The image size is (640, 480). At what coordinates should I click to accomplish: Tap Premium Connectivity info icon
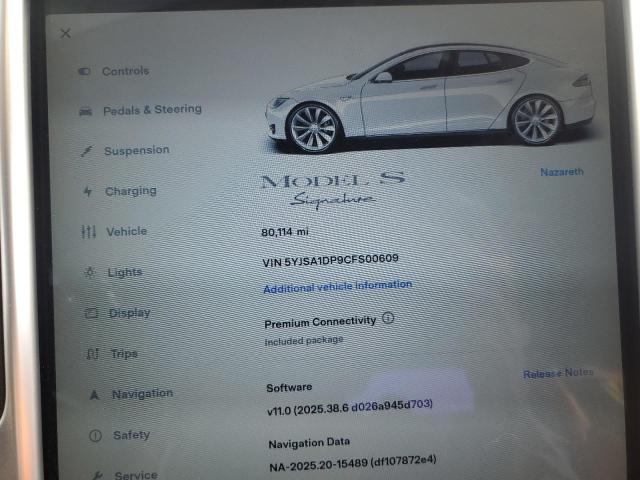click(x=388, y=319)
